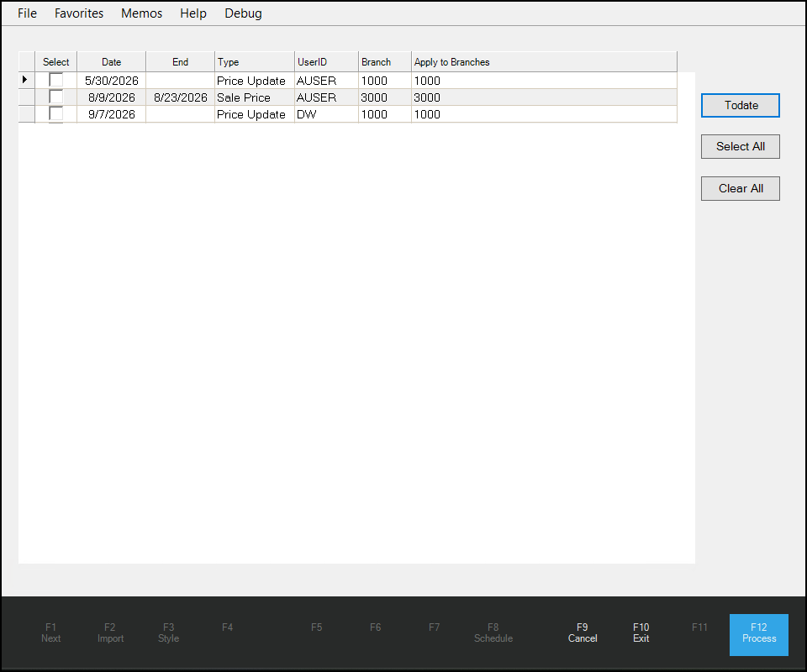The image size is (807, 672).
Task: Click the Branch column header
Action: click(x=377, y=61)
